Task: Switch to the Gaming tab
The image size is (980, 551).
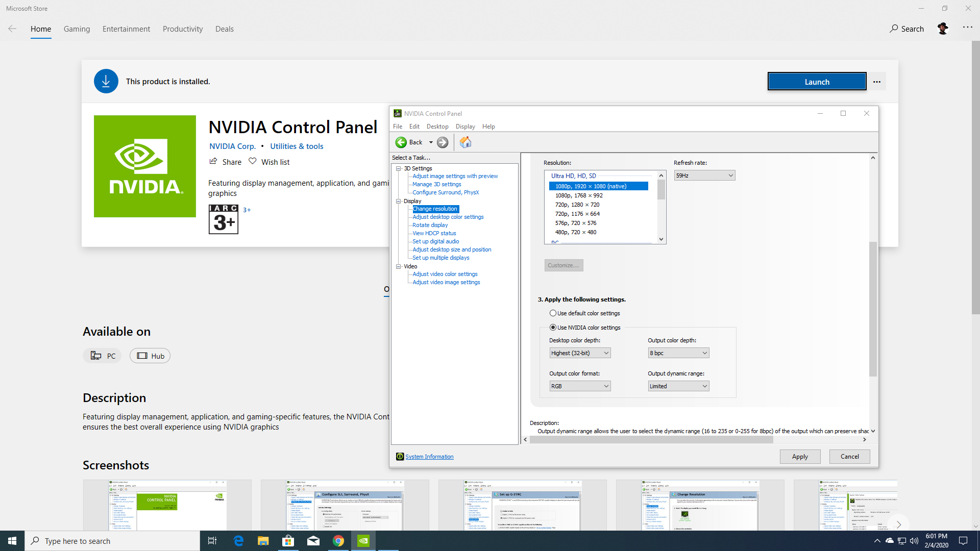Action: (77, 29)
